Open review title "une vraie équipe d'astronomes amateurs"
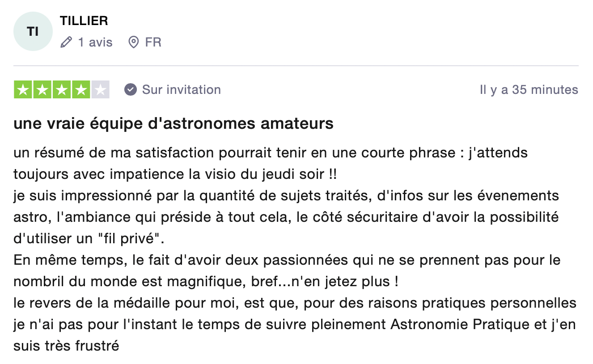This screenshot has height=364, width=593. tap(174, 123)
